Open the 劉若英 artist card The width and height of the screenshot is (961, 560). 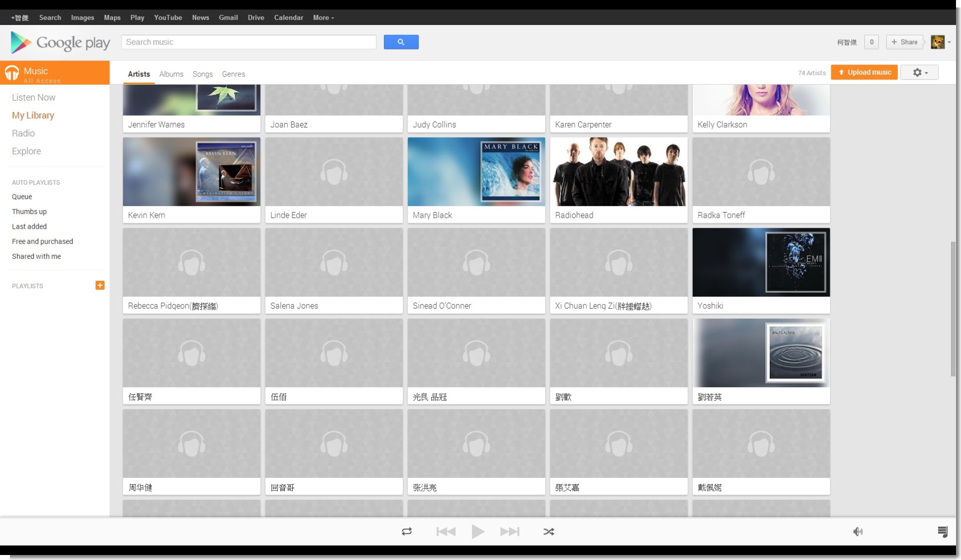pos(761,361)
